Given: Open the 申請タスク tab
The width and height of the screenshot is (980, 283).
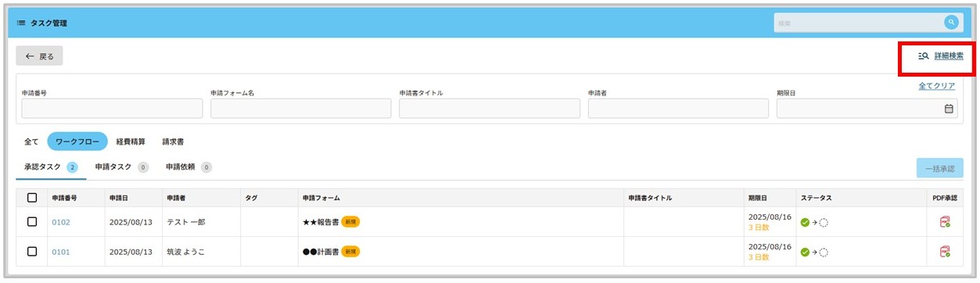Looking at the screenshot, I should pos(122,167).
